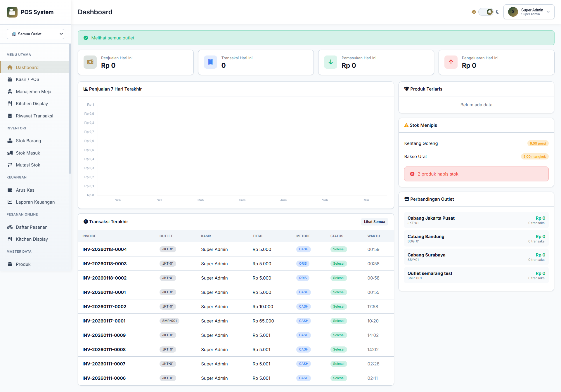Open Mutasi Stok using the arrows icon

[10, 165]
